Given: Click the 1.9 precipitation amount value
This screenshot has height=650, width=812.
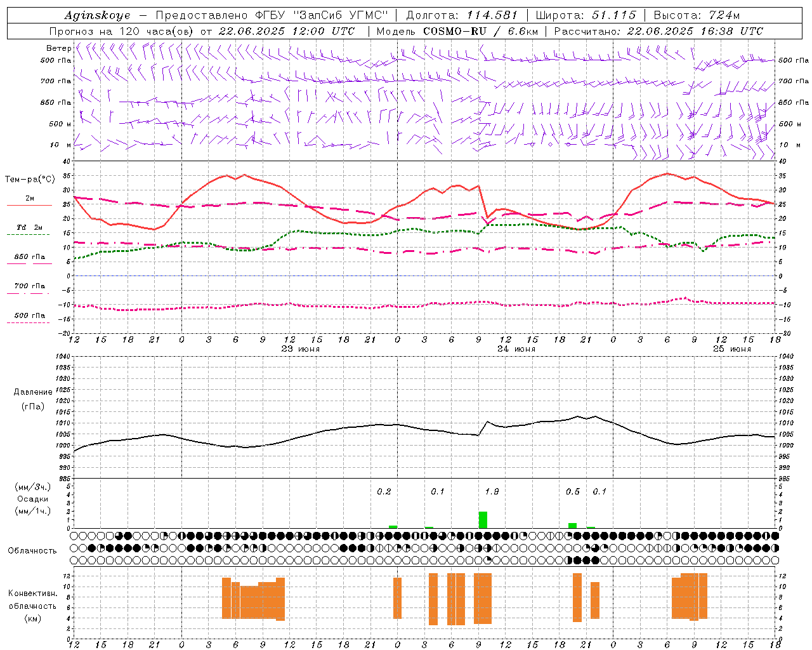Looking at the screenshot, I should 492,492.
